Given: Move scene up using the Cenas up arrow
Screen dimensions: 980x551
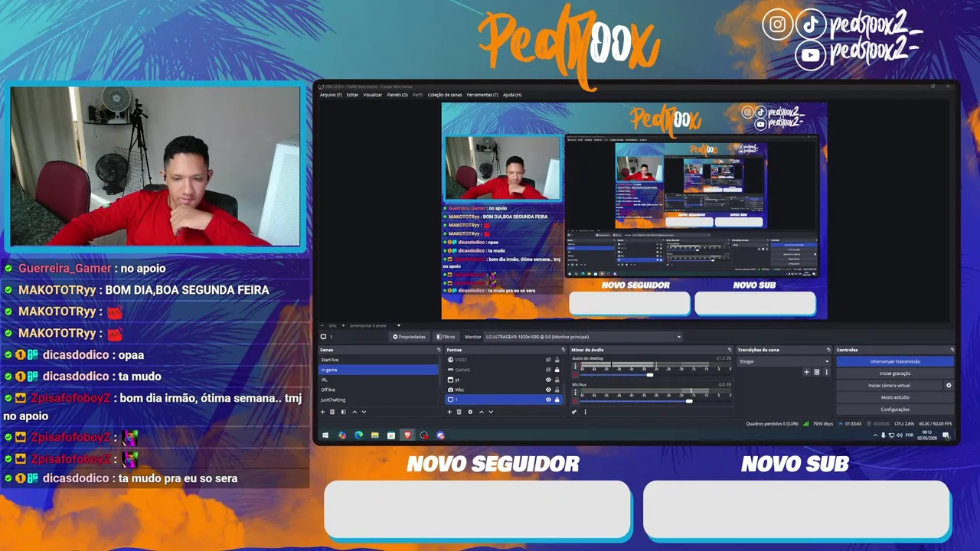Looking at the screenshot, I should click(x=354, y=412).
